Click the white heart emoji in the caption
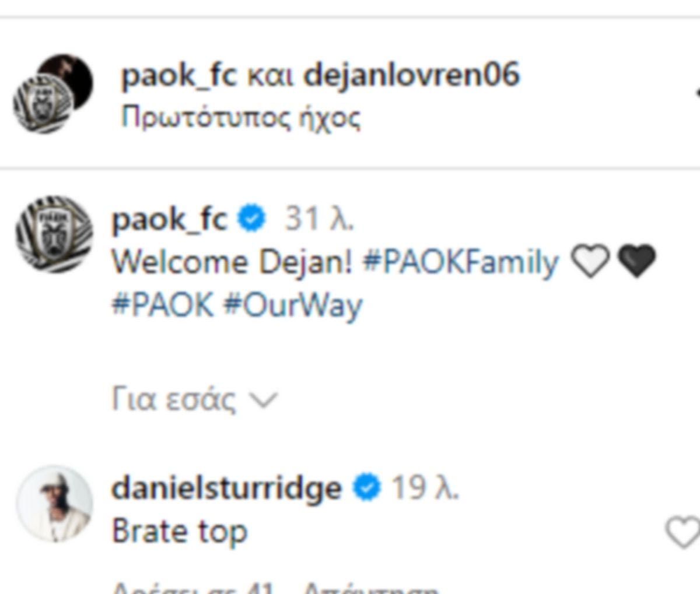The height and width of the screenshot is (594, 700). (x=590, y=261)
